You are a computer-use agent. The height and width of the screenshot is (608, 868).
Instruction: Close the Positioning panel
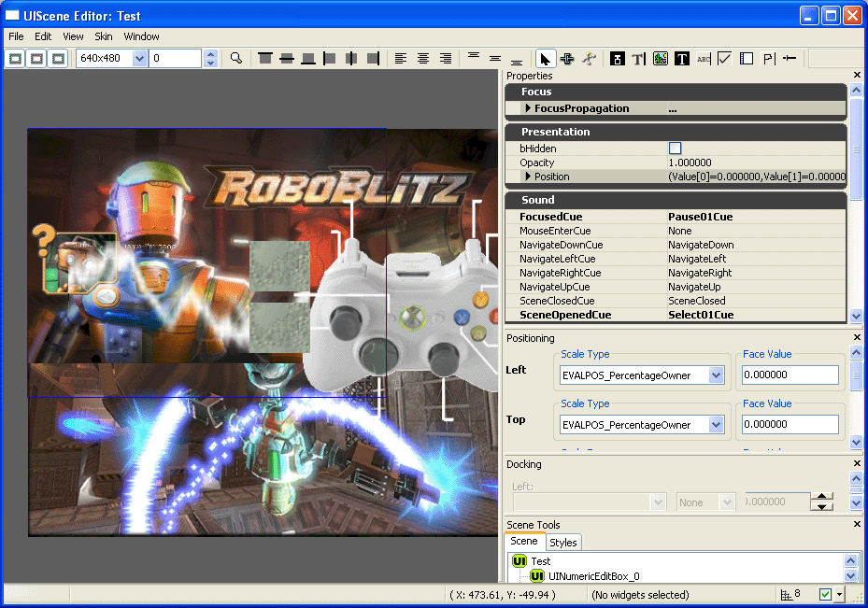[x=857, y=337]
